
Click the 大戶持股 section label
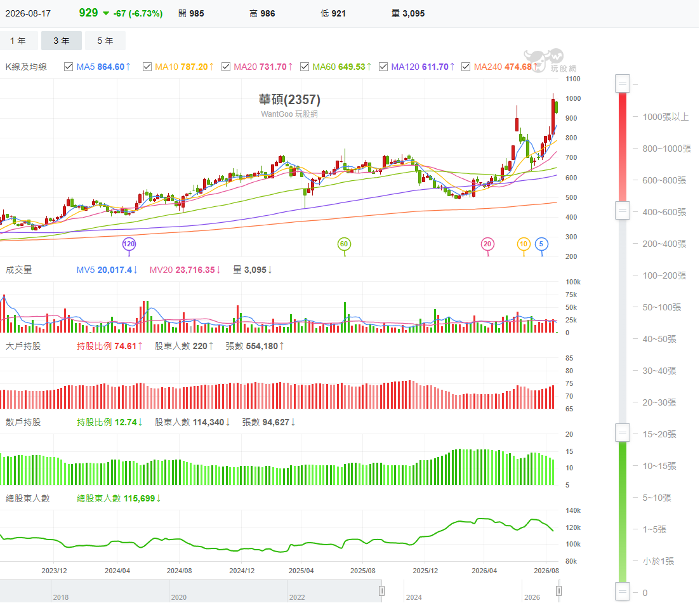[x=23, y=346]
